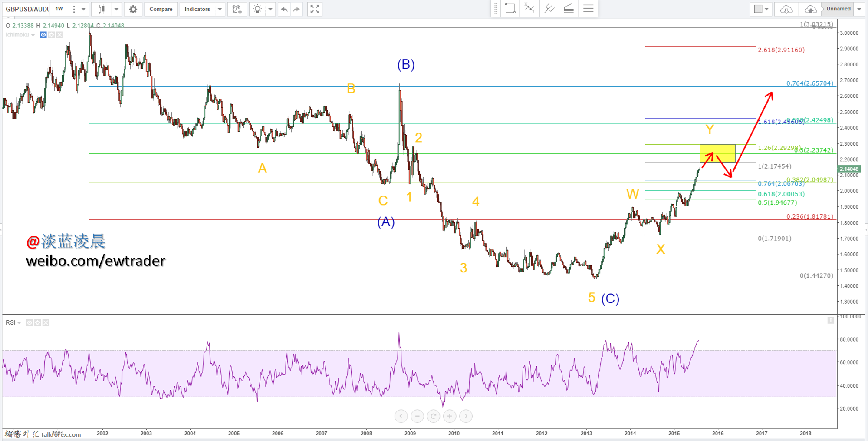Select the horizontal lines tool
The image size is (868, 441).
click(x=588, y=8)
